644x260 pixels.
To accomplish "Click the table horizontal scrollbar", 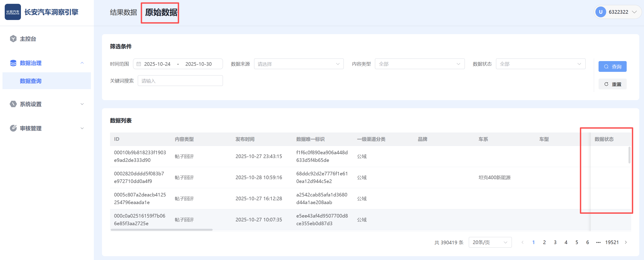I will (162, 229).
